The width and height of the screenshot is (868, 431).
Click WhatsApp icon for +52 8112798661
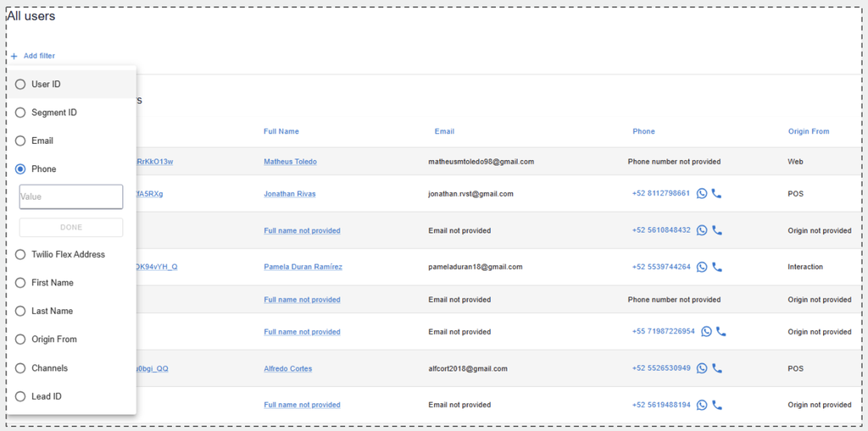(x=702, y=194)
